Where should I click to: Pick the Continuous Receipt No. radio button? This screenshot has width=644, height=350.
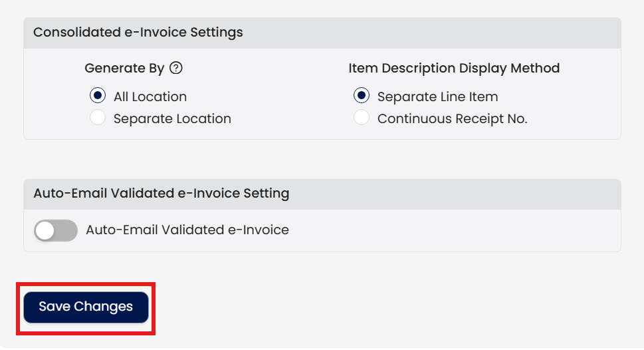pos(362,118)
